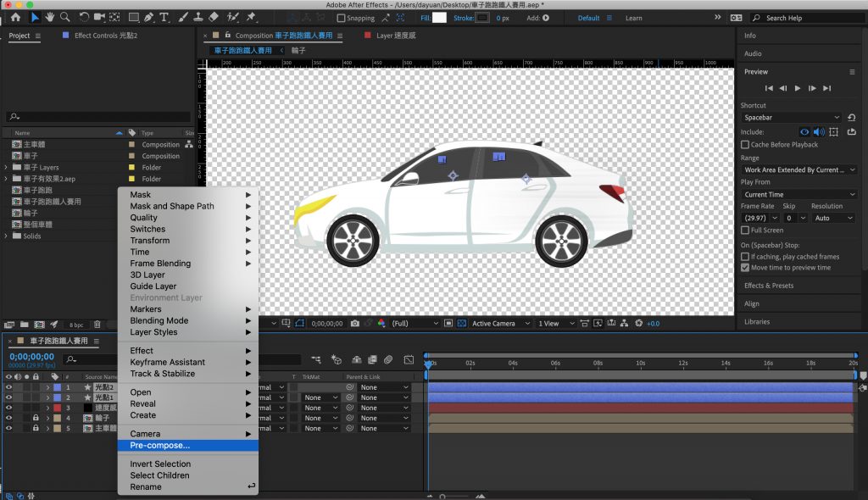Select the Clone Stamp tool

point(197,17)
